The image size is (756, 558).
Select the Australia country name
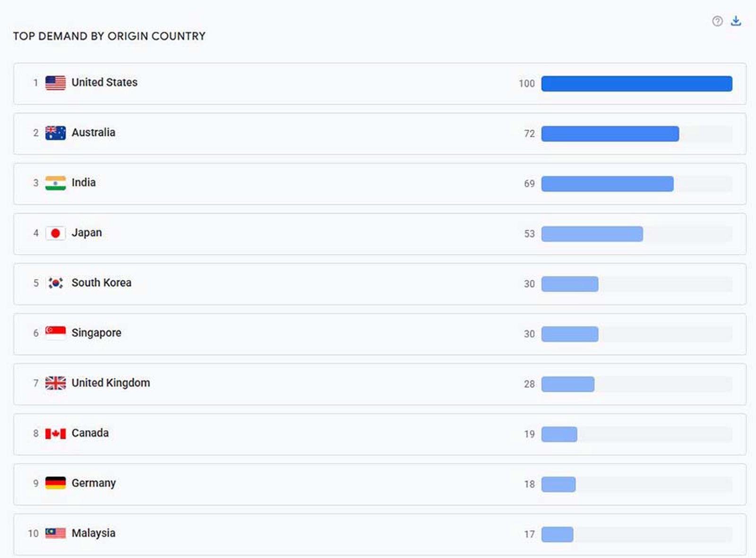coord(93,133)
